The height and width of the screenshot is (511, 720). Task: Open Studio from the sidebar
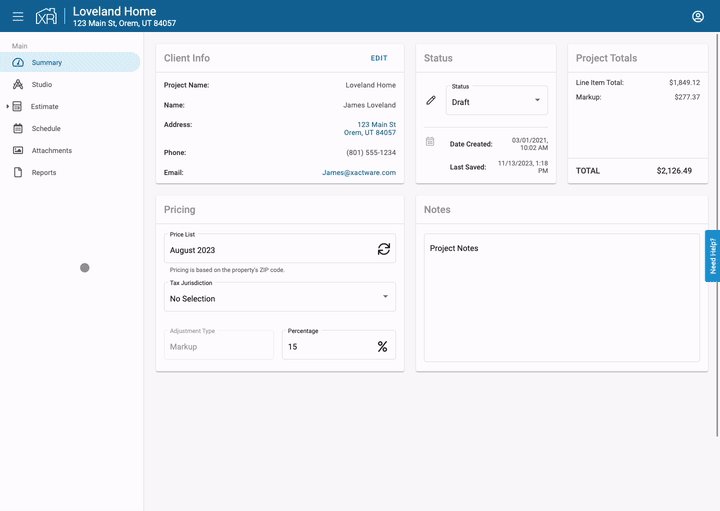pyautogui.click(x=42, y=84)
